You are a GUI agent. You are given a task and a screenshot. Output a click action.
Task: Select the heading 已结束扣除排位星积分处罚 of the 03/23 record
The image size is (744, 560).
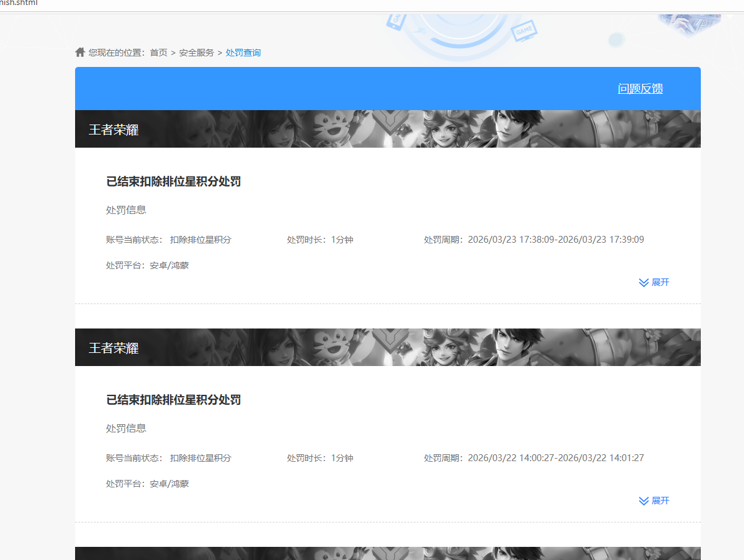pos(173,181)
